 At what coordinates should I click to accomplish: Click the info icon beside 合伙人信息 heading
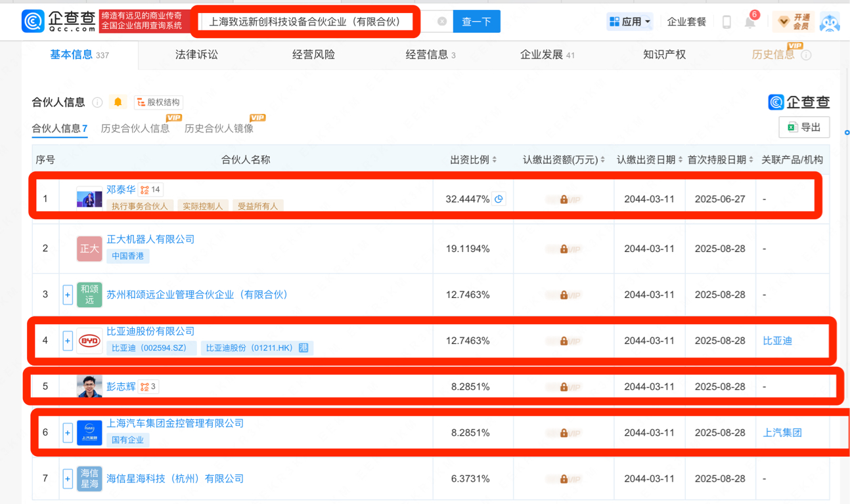[x=97, y=102]
